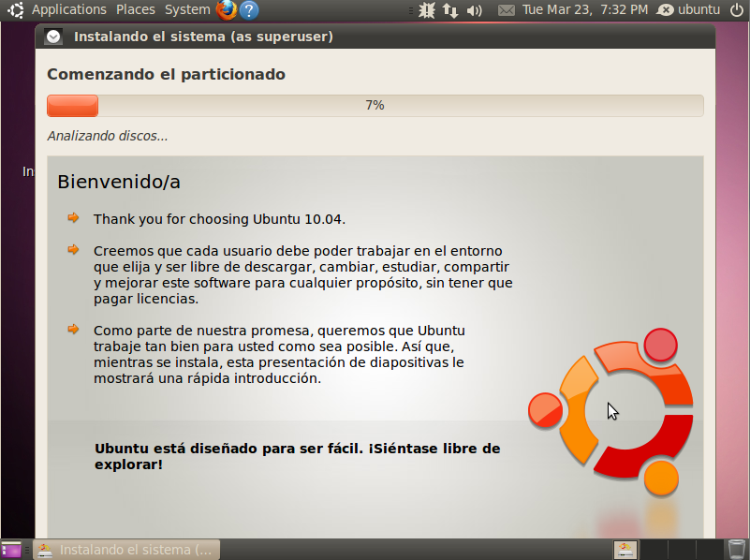Viewport: 750px width, 560px height.
Task: Click the Comenzando el particionado heading
Action: tap(166, 75)
